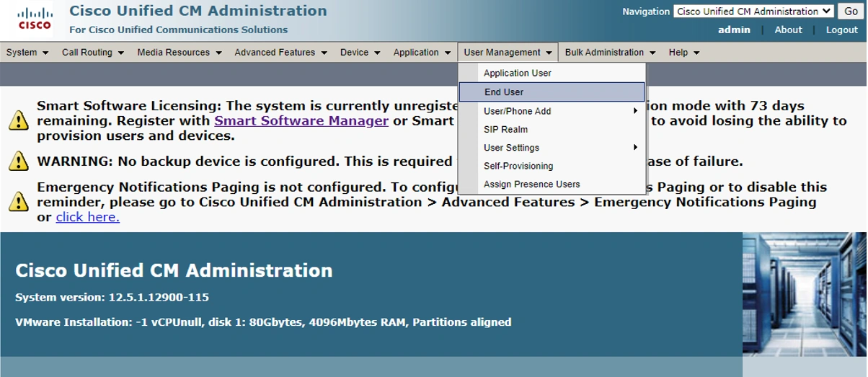The image size is (868, 377).
Task: Open the Advanced Features menu
Action: [280, 53]
